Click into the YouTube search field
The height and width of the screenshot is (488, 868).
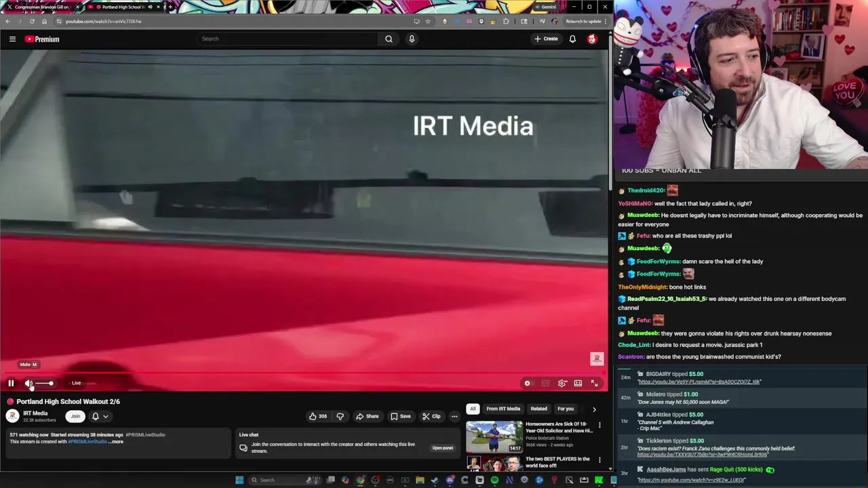[288, 39]
